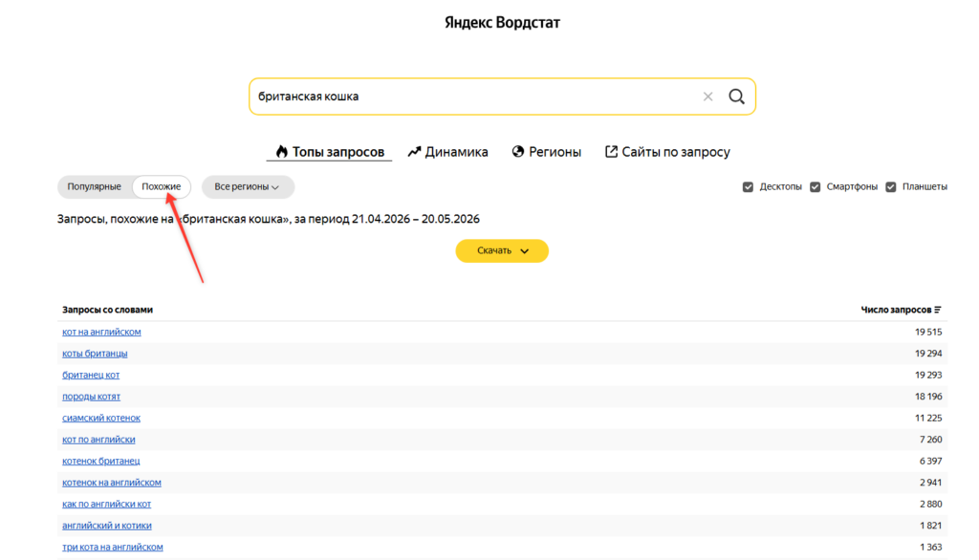Uncheck the Смартфоны checkbox
Image resolution: width=979 pixels, height=560 pixels.
coord(815,186)
